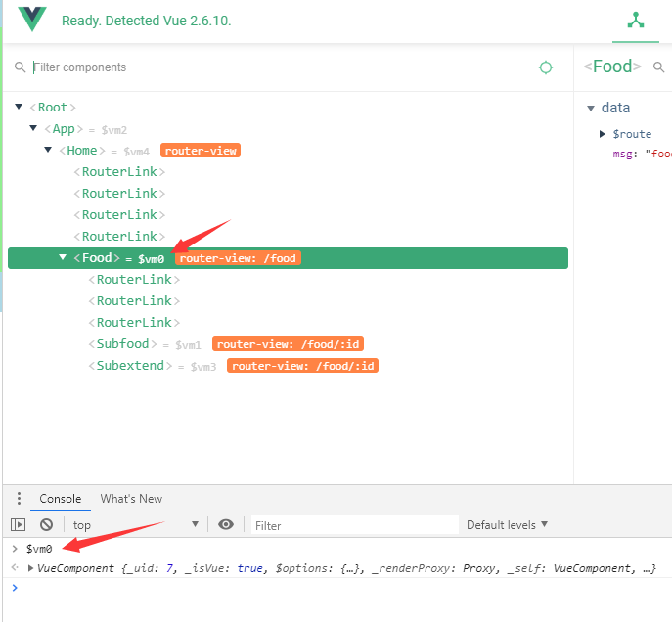Select the Subextend component
The image size is (672, 622).
click(x=130, y=366)
